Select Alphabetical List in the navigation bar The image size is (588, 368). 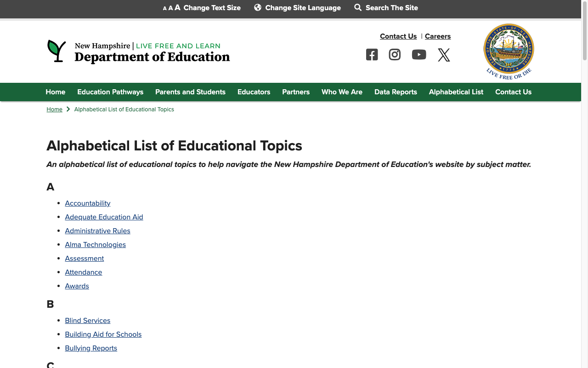pyautogui.click(x=456, y=92)
